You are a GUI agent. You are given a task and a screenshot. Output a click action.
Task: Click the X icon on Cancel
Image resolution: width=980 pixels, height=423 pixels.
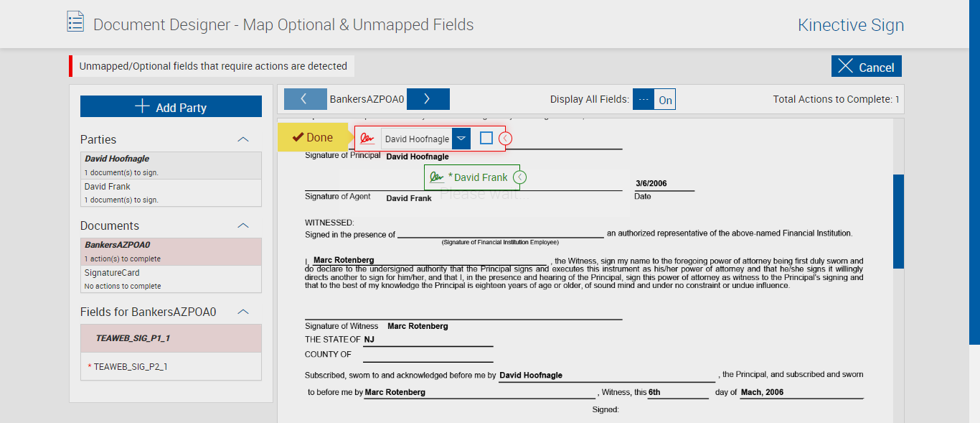click(x=846, y=67)
